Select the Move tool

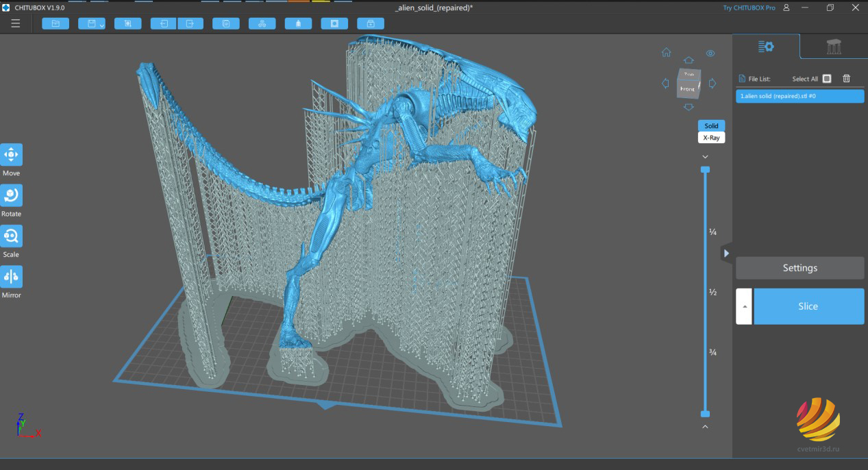point(11,155)
